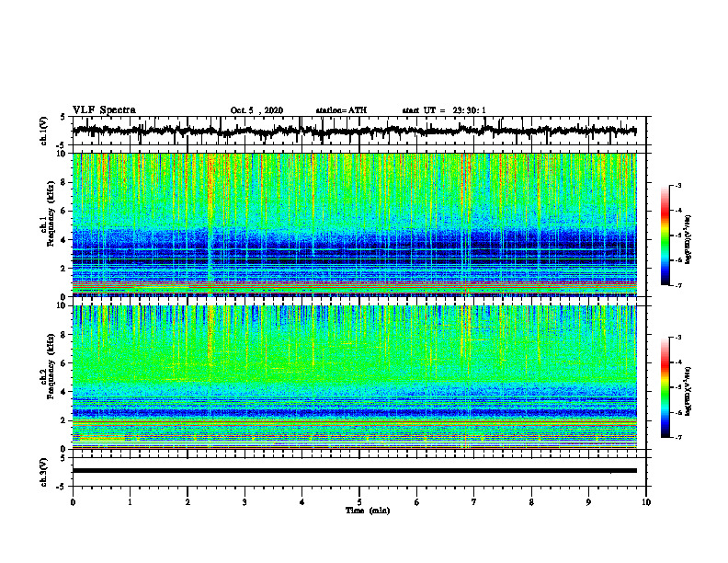Click the ch.1(V) waveform axis label
This screenshot has height=563, width=728.
44,131
